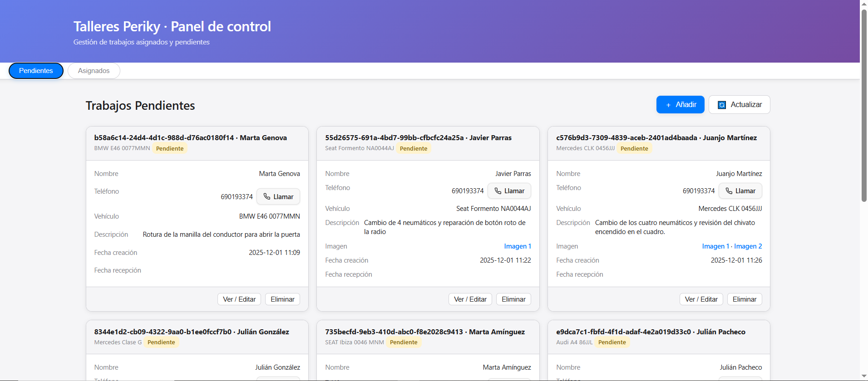Viewport: 868px width, 381px height.
Task: Click phone icon to call Javier Parras
Action: 498,191
